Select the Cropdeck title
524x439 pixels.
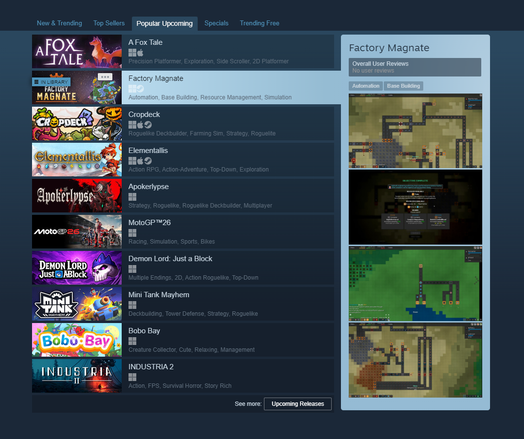pos(144,115)
